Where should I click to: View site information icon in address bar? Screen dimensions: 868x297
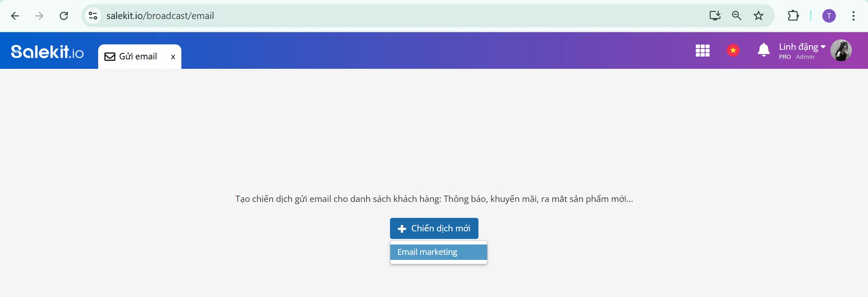point(93,16)
